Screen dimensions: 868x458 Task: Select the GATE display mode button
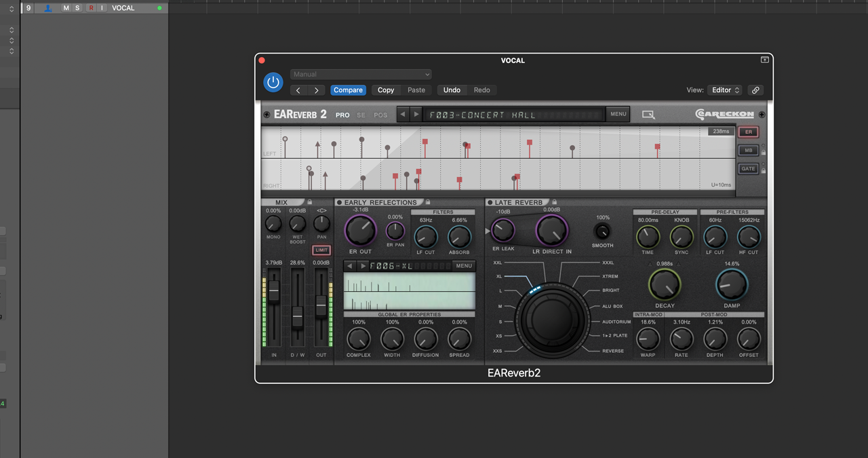pos(748,169)
